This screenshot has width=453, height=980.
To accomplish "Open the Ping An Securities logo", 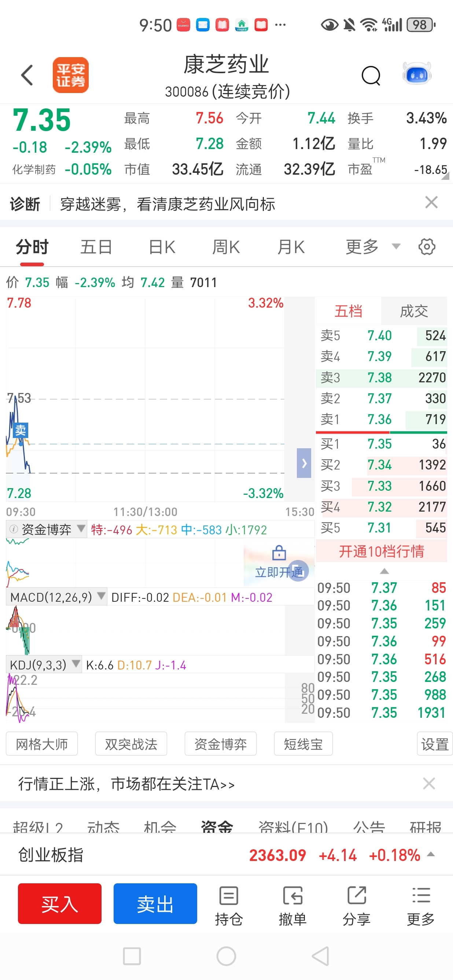I will point(70,75).
